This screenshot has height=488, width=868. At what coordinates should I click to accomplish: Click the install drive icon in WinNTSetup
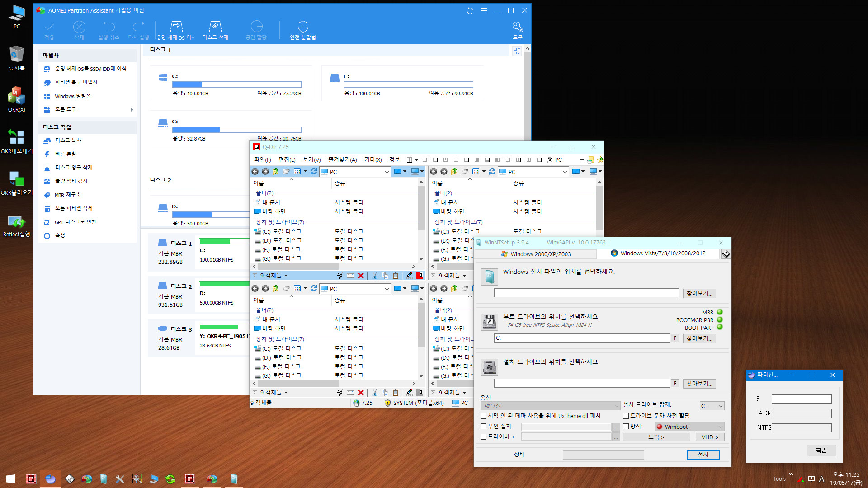click(x=490, y=367)
